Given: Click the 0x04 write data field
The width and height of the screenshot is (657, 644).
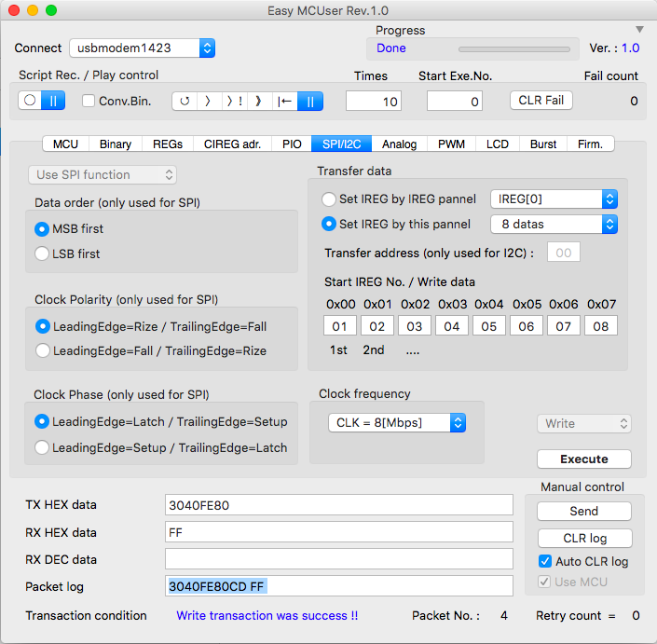Looking at the screenshot, I should pos(489,326).
